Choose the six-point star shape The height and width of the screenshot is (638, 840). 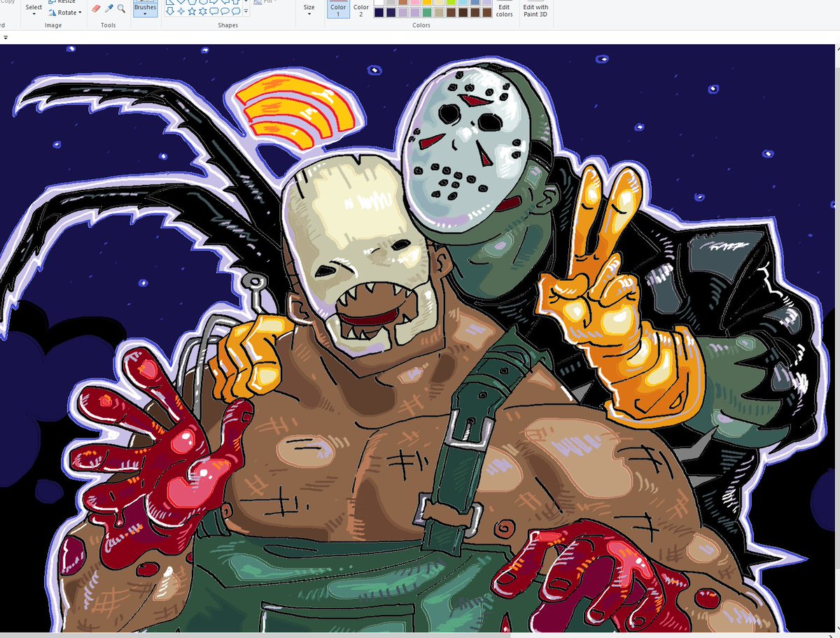click(203, 11)
